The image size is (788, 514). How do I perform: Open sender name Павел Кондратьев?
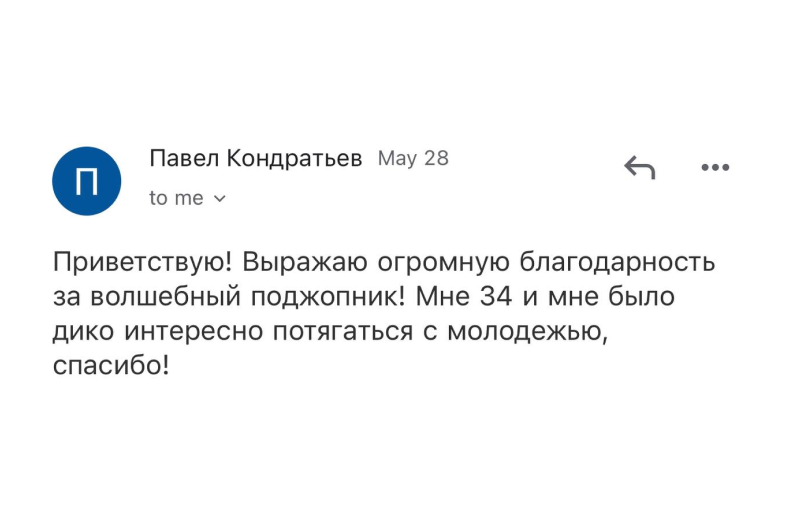tap(255, 158)
